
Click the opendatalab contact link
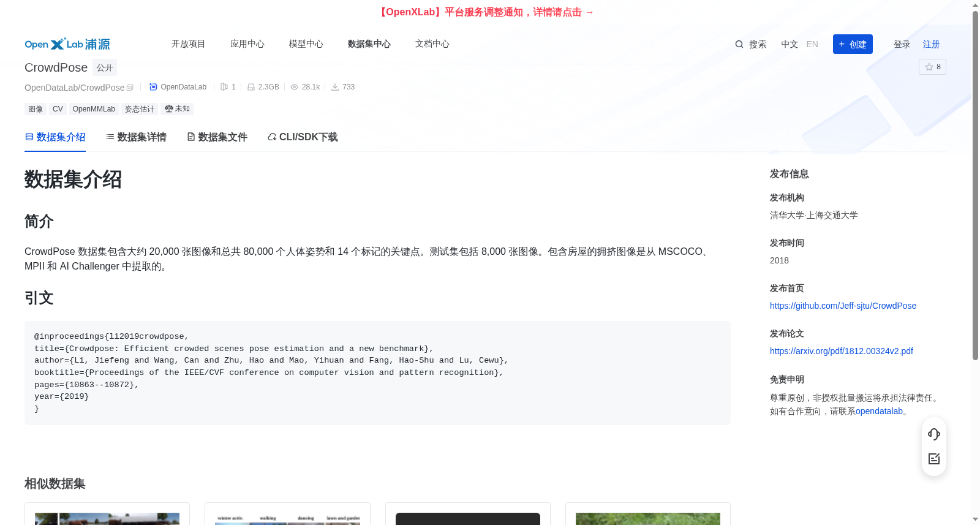tap(879, 411)
